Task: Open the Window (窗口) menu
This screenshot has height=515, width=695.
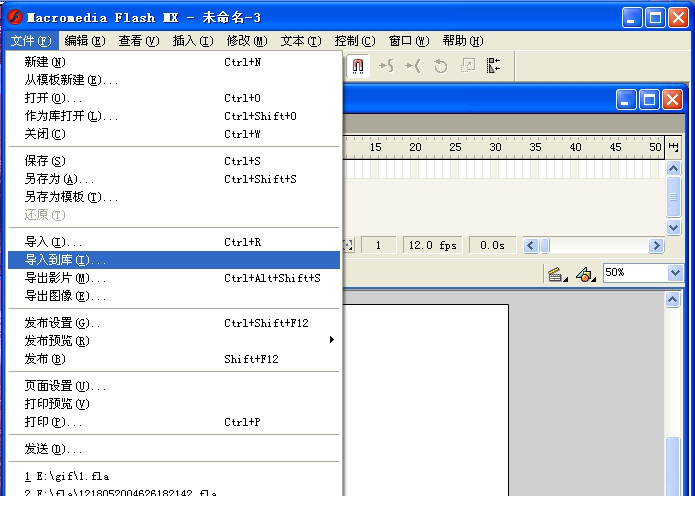Action: click(x=409, y=41)
